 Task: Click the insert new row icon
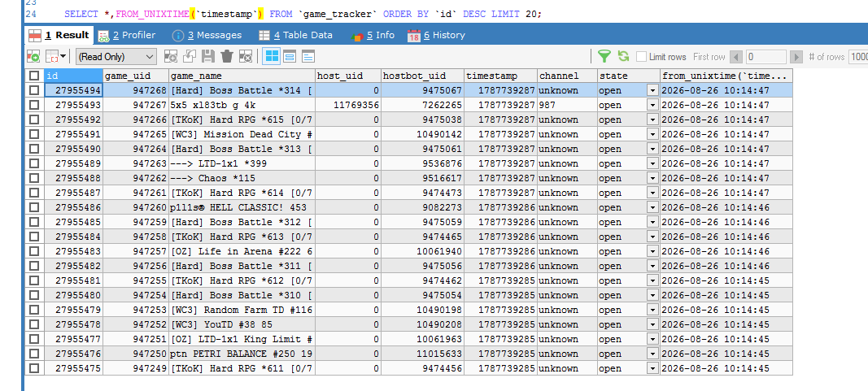tap(171, 56)
